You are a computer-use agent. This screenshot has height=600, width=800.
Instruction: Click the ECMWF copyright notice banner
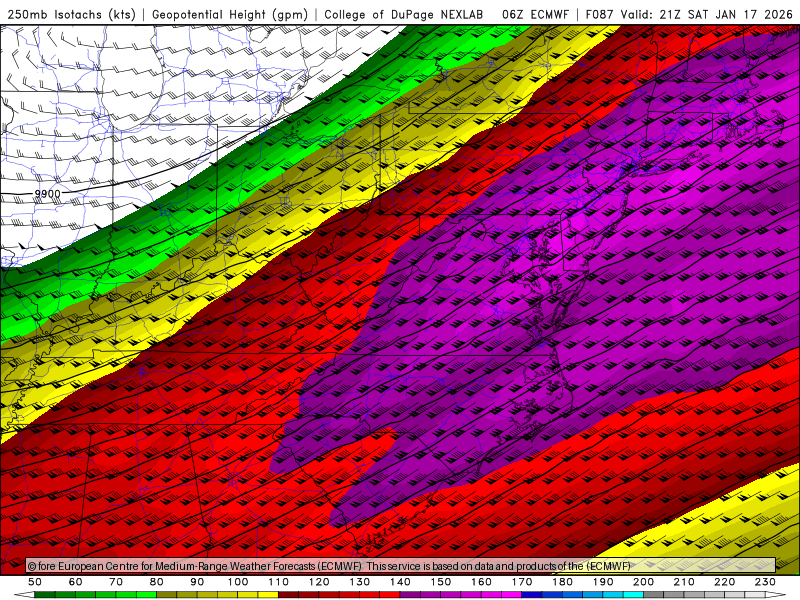[401, 566]
